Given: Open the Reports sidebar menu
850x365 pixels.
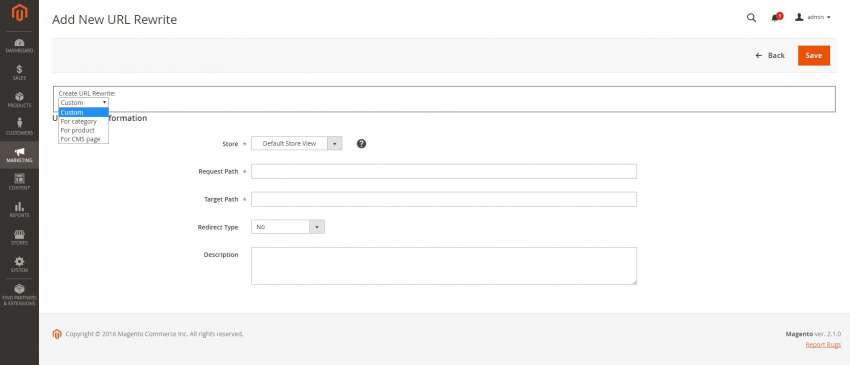Looking at the screenshot, I should (19, 210).
